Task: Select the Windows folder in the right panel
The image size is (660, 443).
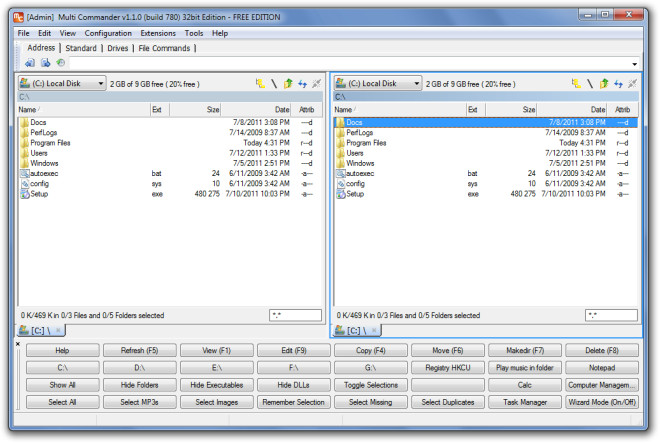Action: (x=486, y=163)
